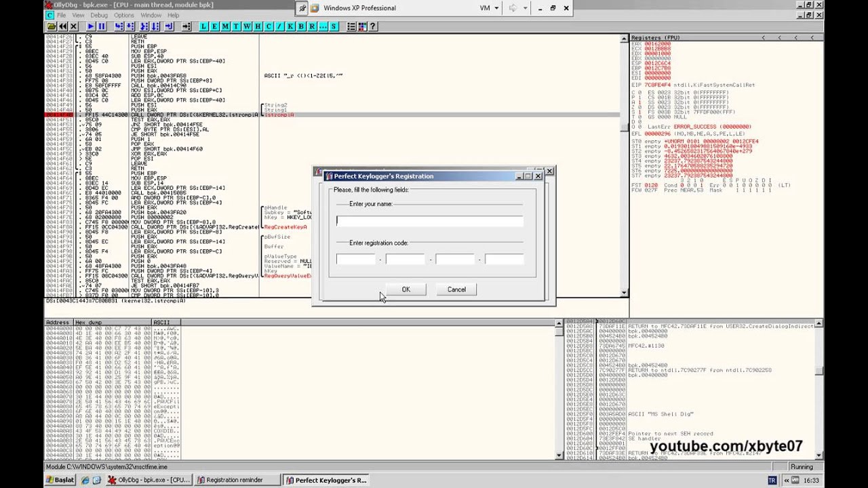Focus the third registration code box
The height and width of the screenshot is (488, 868).
[x=455, y=259]
